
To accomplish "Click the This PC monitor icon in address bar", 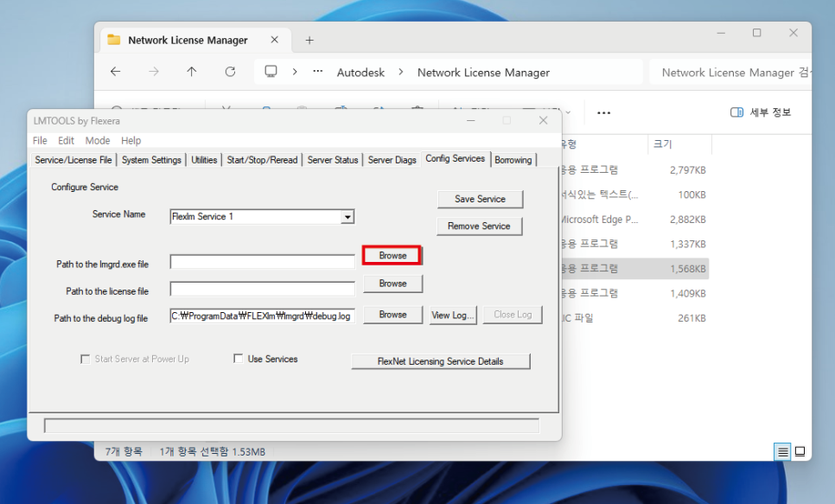I will [271, 72].
